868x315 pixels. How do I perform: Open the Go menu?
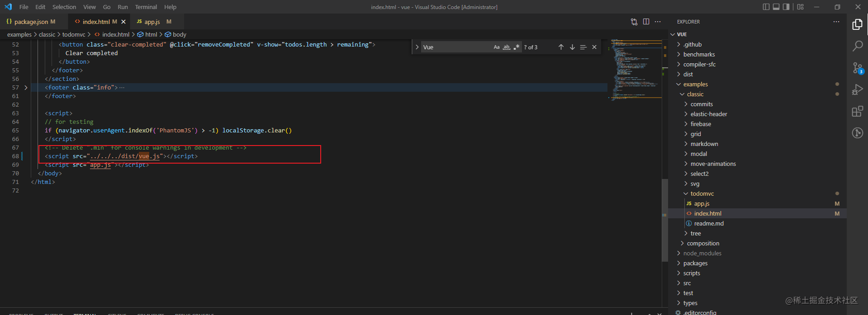pyautogui.click(x=107, y=7)
